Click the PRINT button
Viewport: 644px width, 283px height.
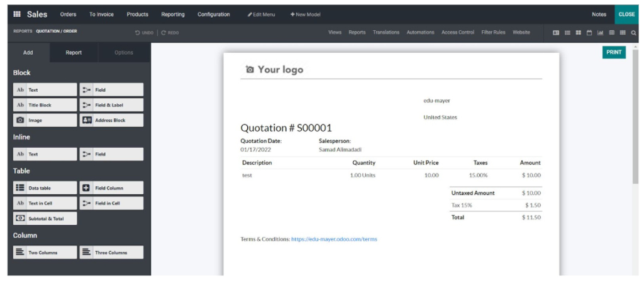[x=614, y=52]
